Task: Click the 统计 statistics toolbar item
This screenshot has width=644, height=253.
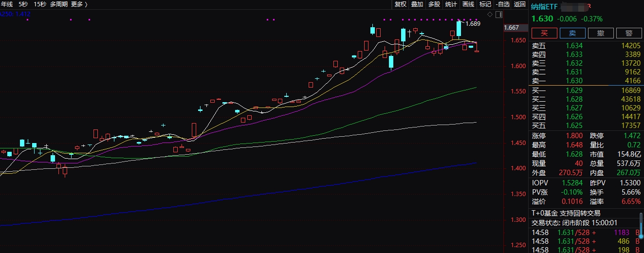Action: [451, 4]
